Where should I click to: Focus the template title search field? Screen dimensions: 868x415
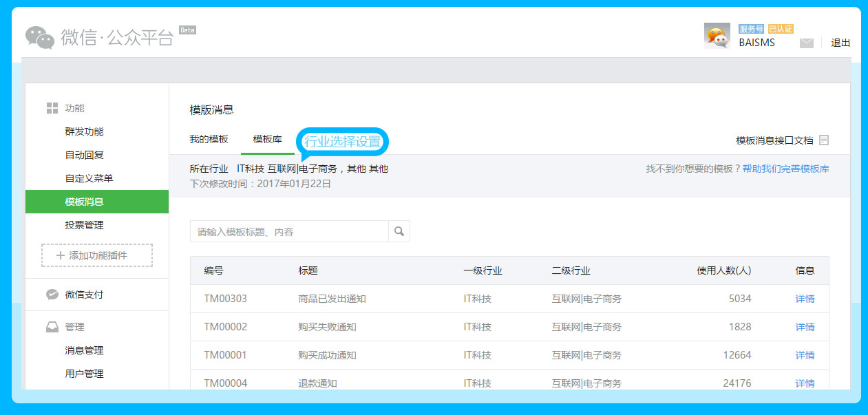coord(289,232)
